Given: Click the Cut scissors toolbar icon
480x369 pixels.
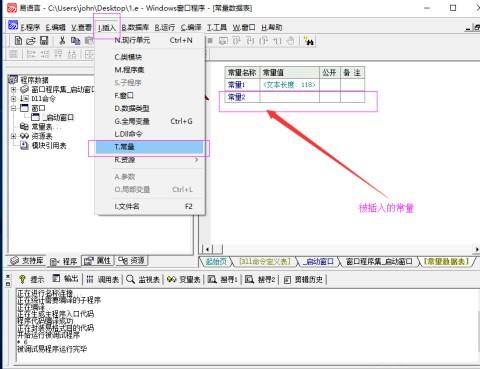Looking at the screenshot, I should point(62,41).
